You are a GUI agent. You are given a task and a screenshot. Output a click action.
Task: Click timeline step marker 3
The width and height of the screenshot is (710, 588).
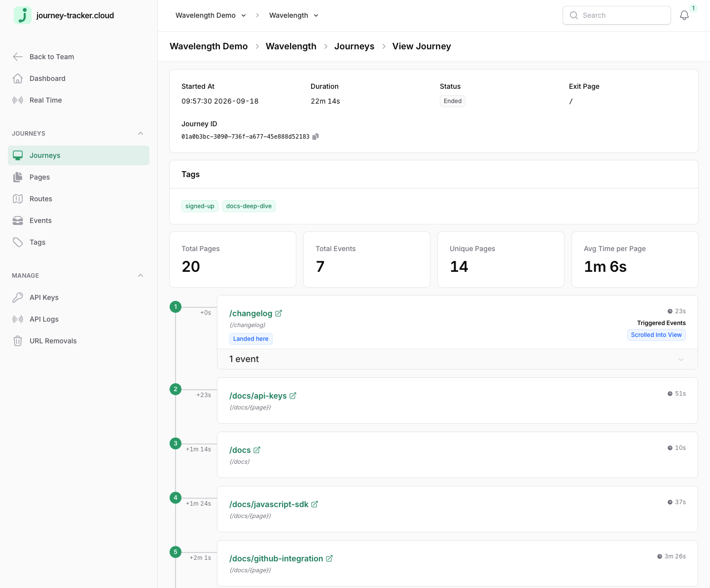[176, 443]
